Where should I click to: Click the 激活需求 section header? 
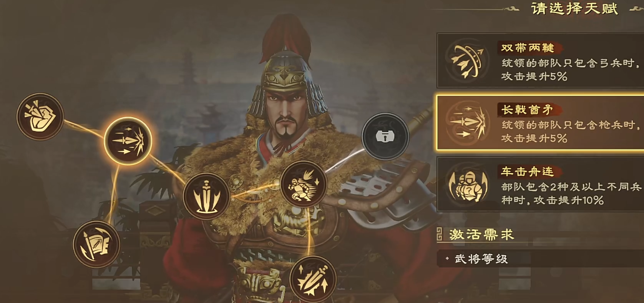(x=481, y=234)
